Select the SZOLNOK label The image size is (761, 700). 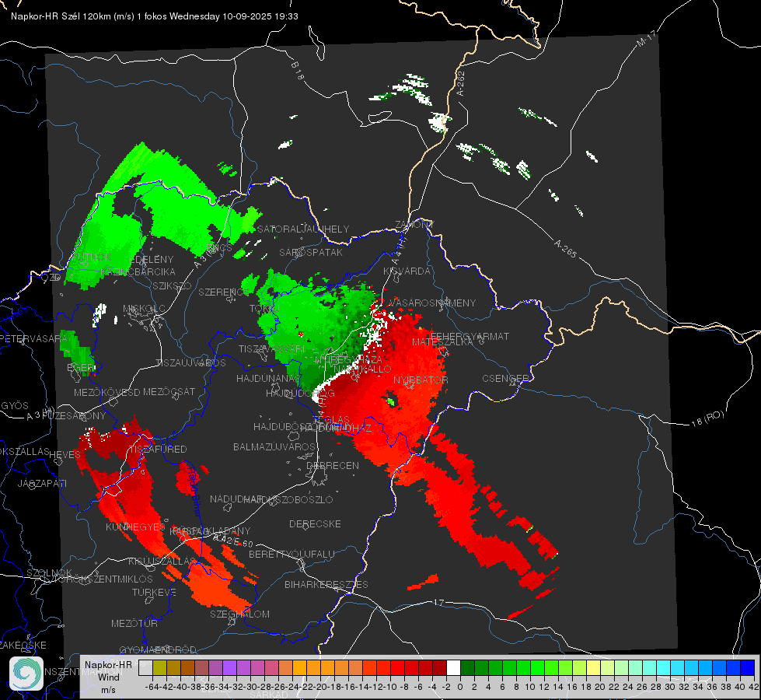pos(50,573)
